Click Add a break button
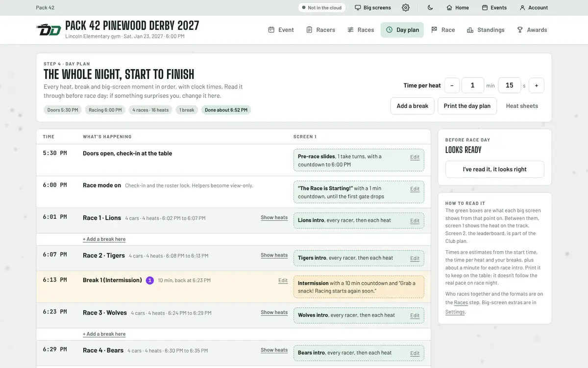This screenshot has width=588, height=368. click(413, 106)
